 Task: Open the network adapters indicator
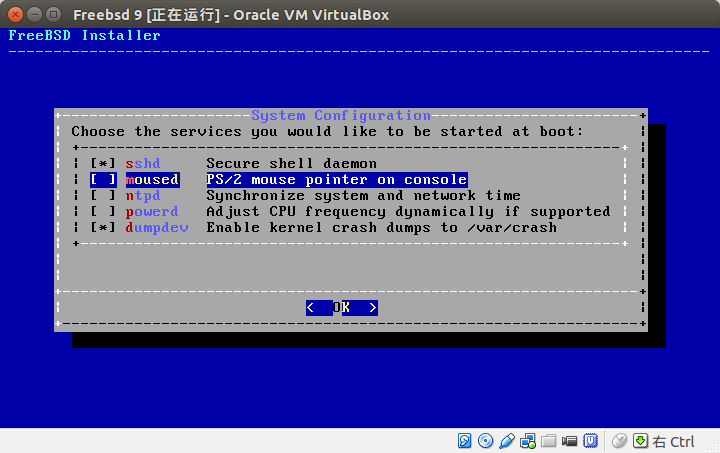click(528, 441)
